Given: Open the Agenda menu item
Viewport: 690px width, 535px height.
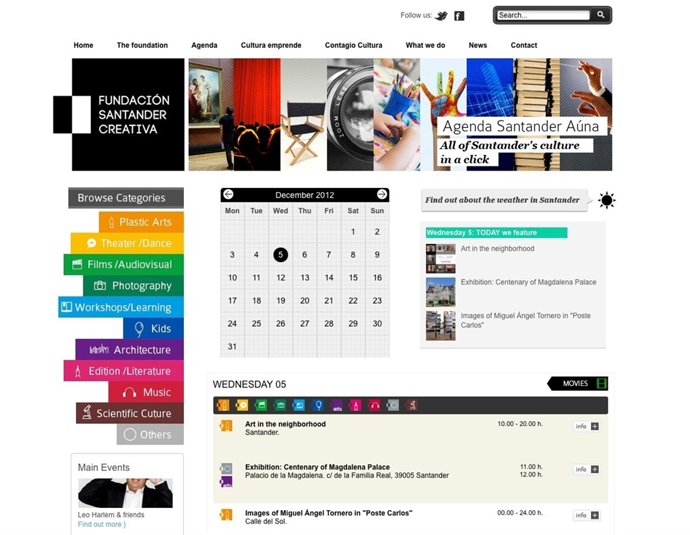Looking at the screenshot, I should pos(204,45).
